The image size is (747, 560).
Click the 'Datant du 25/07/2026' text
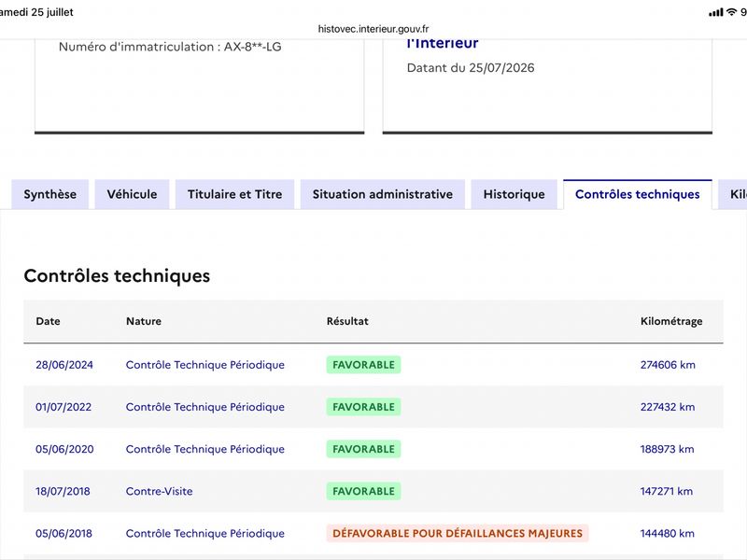(x=471, y=67)
